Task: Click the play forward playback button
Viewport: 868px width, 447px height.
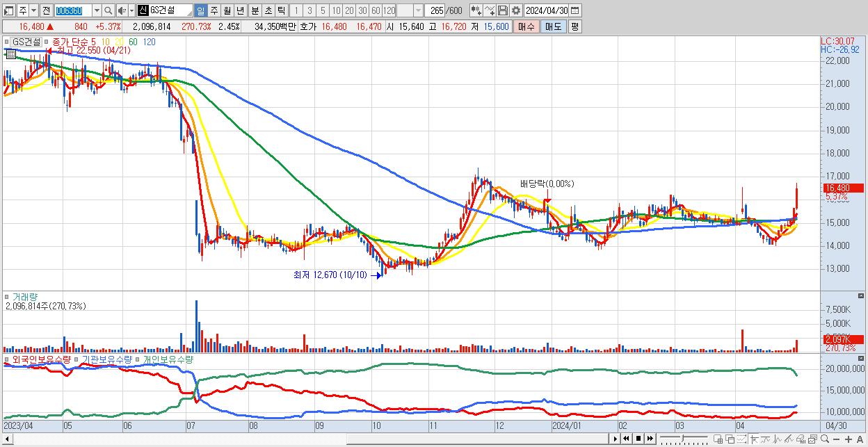Action: (x=615, y=439)
